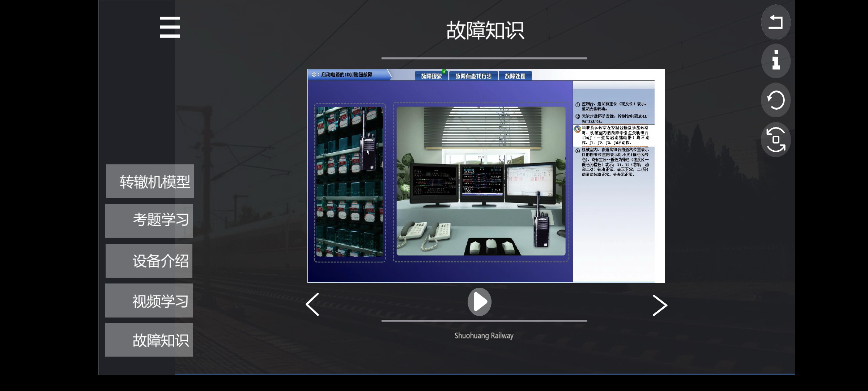Go to next slide arrow
868x391 pixels.
(x=659, y=305)
